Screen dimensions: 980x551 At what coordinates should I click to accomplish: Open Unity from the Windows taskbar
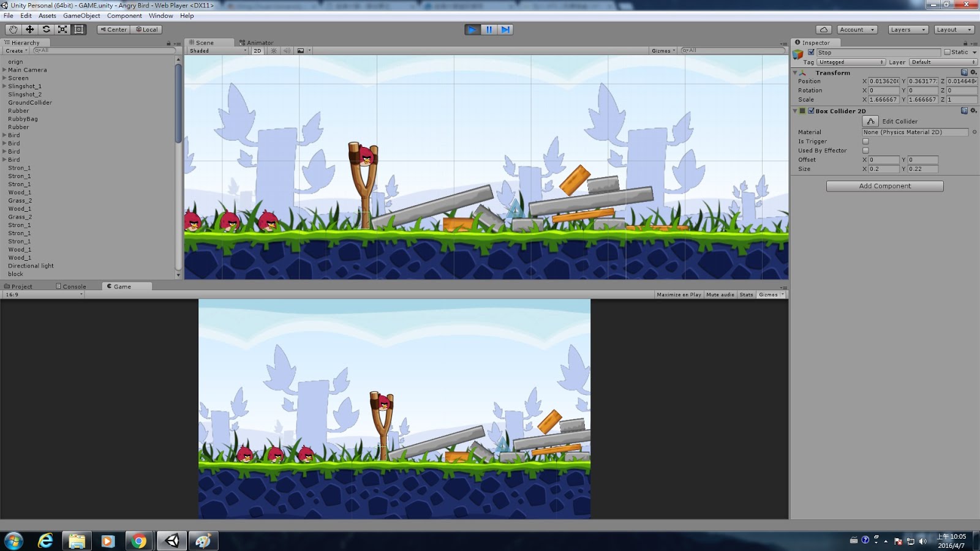pos(172,541)
